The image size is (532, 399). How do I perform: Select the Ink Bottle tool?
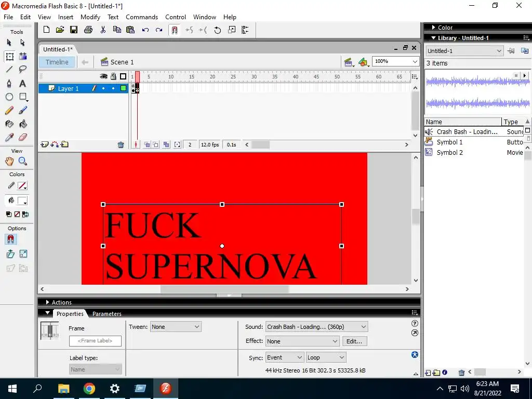point(9,124)
